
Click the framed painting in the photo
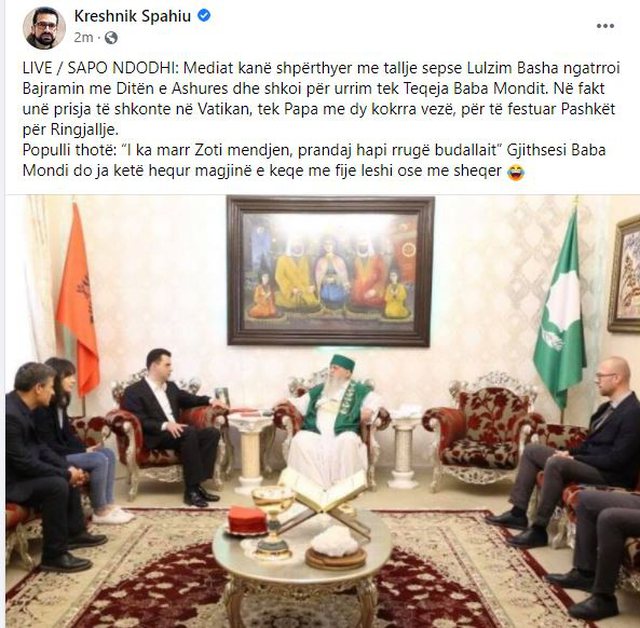point(331,271)
